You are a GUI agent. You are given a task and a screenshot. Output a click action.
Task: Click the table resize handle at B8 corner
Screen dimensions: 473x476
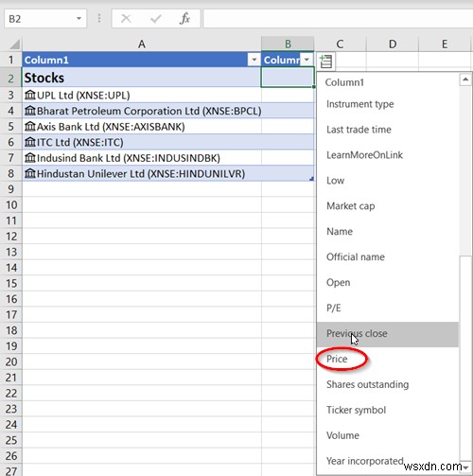click(x=312, y=179)
